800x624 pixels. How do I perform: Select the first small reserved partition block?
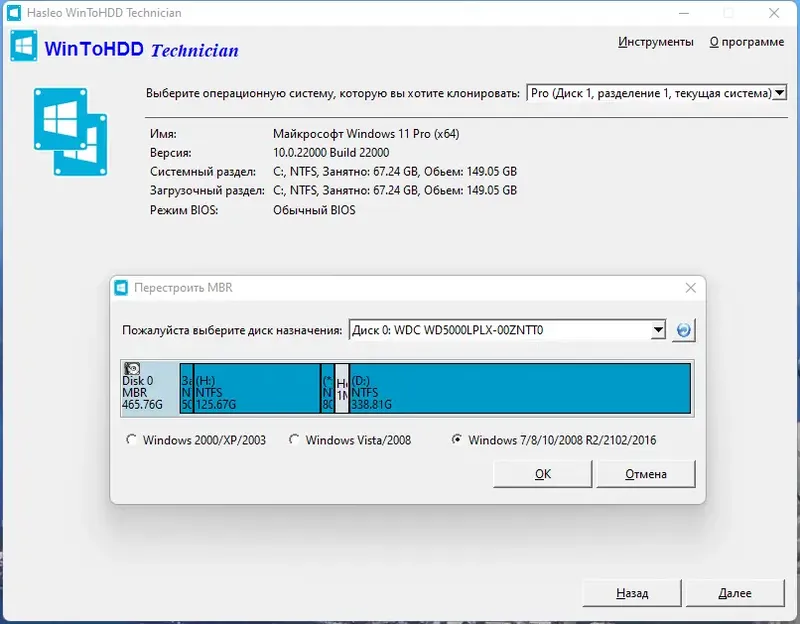pos(187,388)
